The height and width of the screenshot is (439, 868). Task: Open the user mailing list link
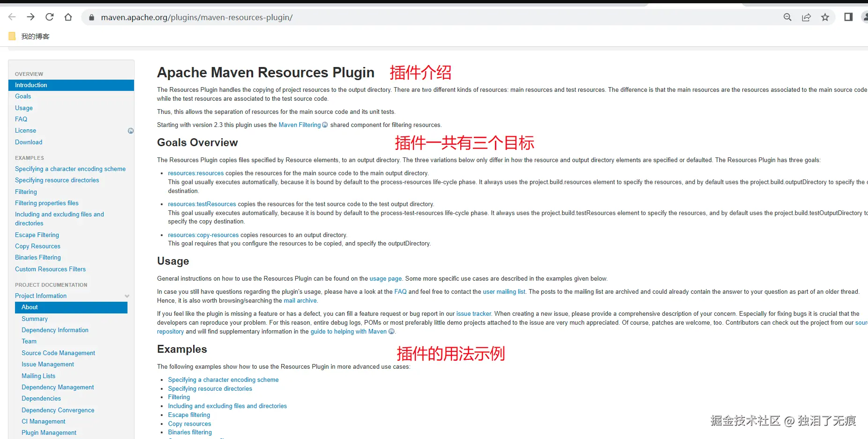click(x=504, y=292)
